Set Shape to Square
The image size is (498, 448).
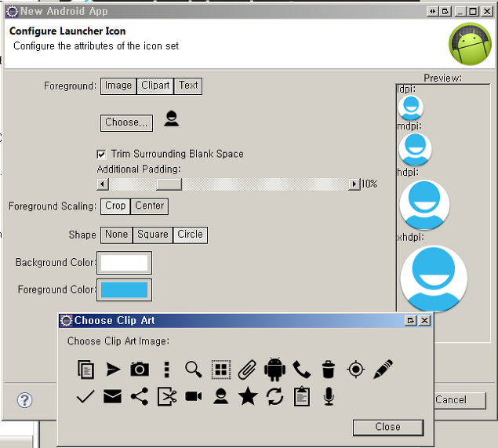(153, 235)
